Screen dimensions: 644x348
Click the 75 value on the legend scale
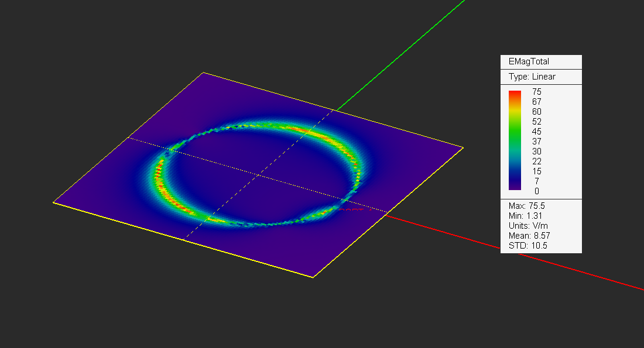[537, 91]
